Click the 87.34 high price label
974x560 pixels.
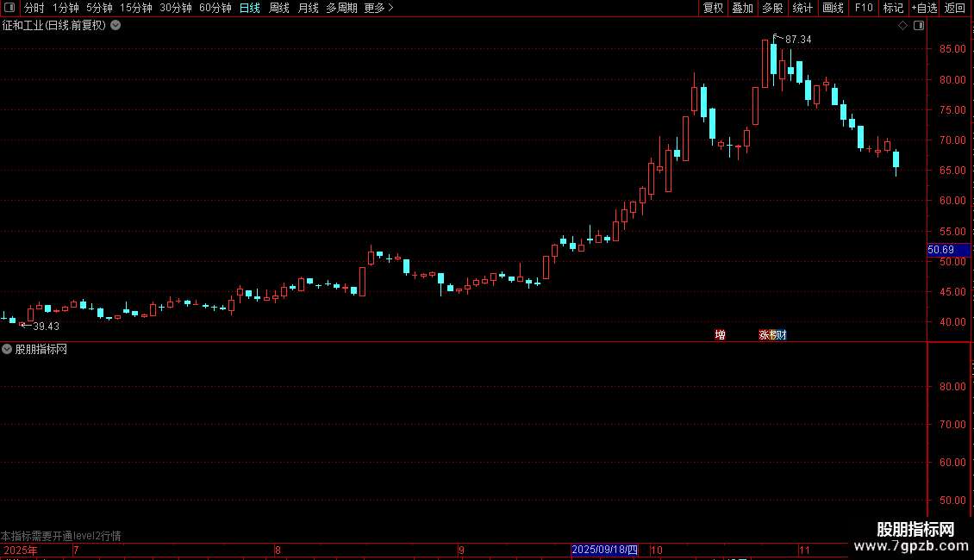point(798,39)
